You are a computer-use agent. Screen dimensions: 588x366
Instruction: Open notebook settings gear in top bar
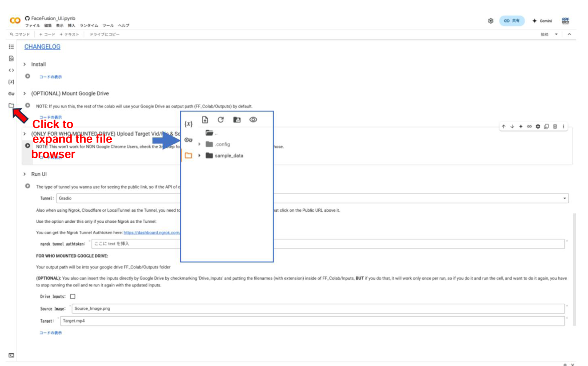click(490, 21)
